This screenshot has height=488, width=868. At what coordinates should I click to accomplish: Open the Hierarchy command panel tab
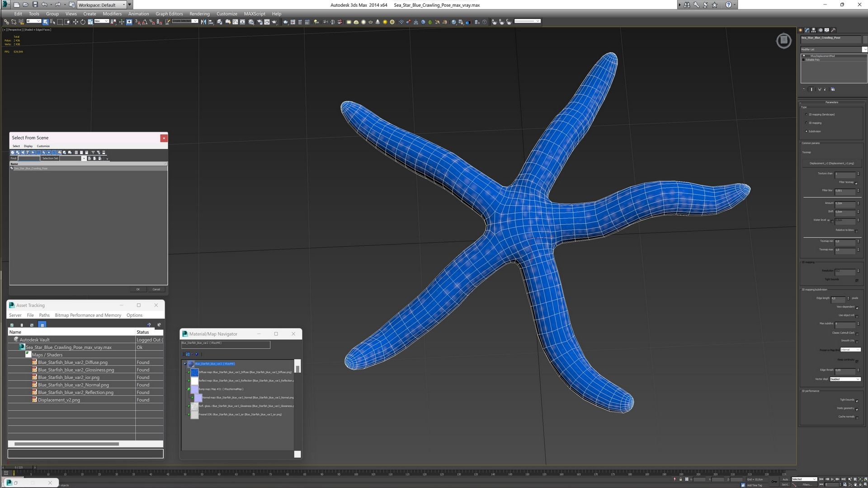(814, 30)
